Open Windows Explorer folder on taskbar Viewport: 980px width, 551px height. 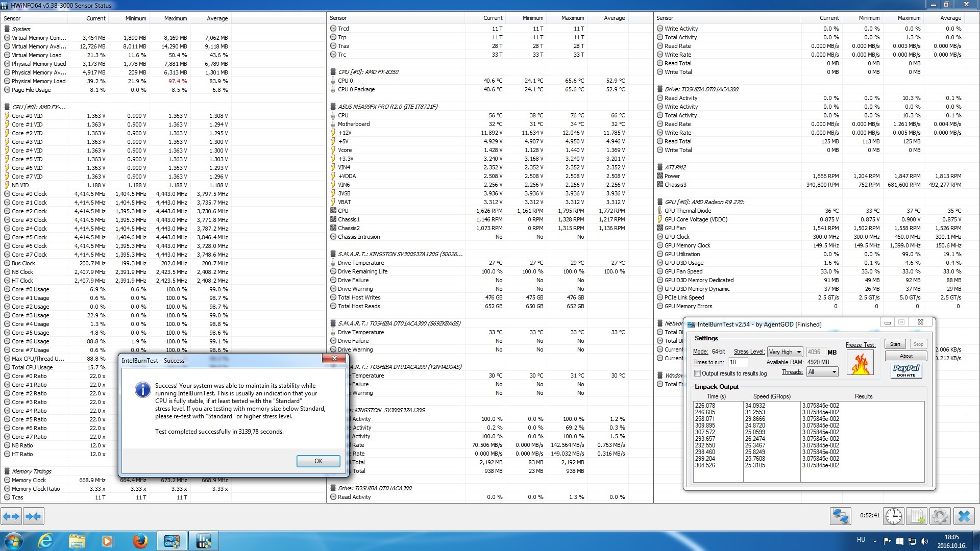click(x=77, y=541)
